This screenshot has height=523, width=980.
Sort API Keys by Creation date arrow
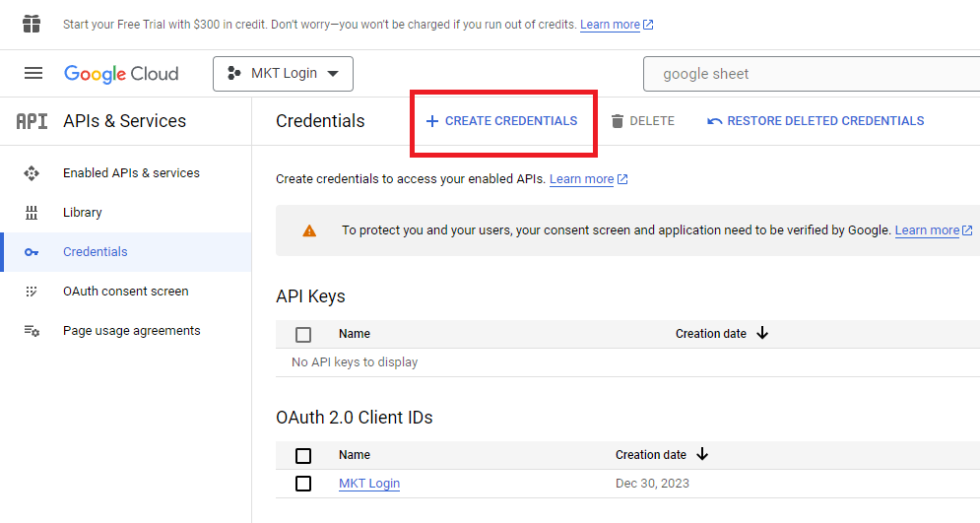pos(762,333)
